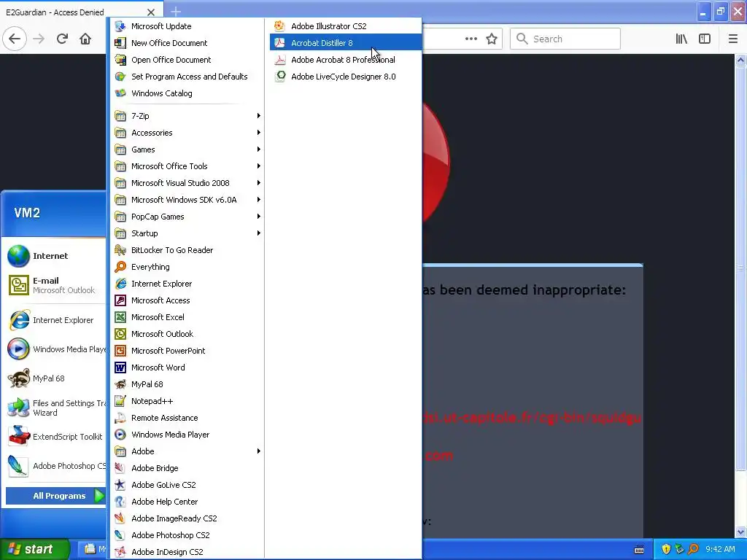
Task: Expand the 7-Zip folder arrow
Action: [259, 116]
